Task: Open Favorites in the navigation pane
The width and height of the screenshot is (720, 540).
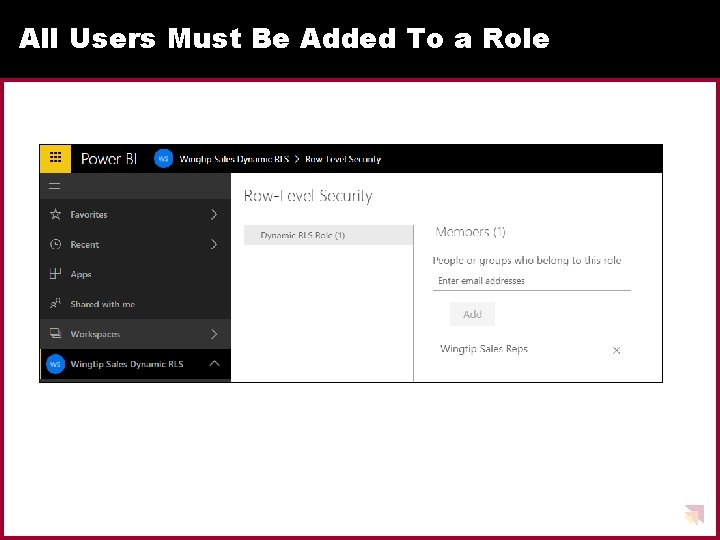Action: click(x=135, y=214)
